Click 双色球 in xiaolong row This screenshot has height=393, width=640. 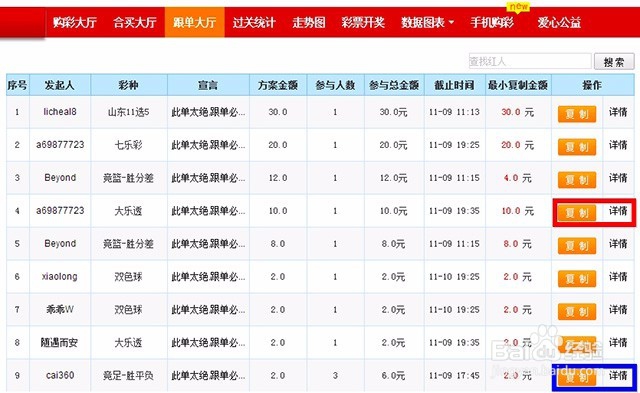(128, 277)
